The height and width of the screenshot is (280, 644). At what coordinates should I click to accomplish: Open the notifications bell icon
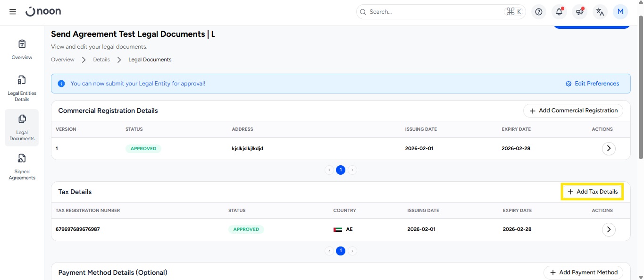(x=559, y=12)
